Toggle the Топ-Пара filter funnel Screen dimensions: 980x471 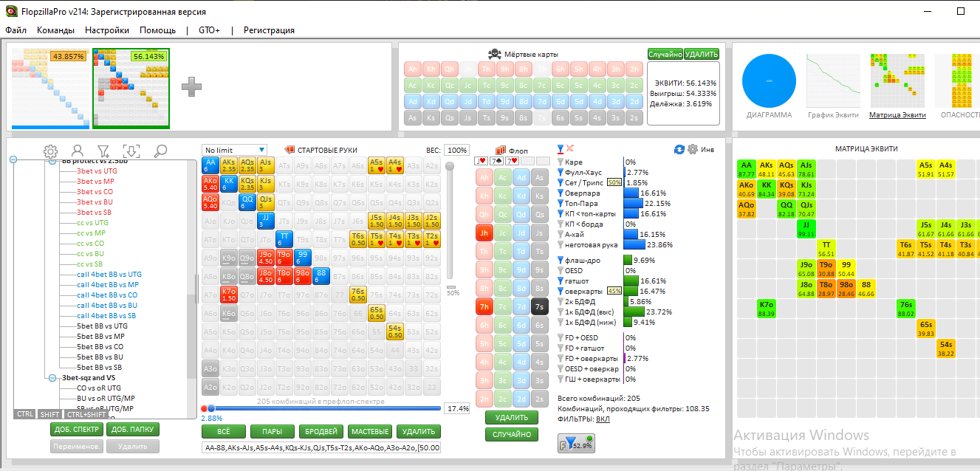point(561,203)
